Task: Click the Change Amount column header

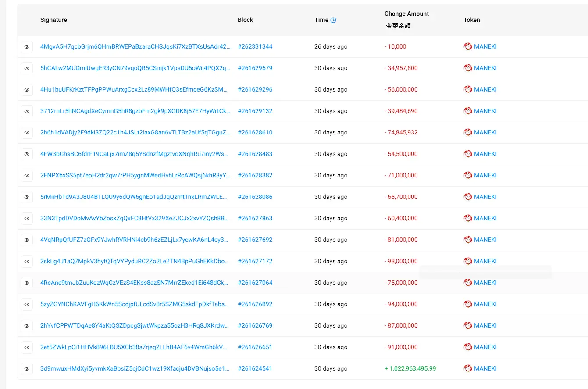Action: coord(406,14)
